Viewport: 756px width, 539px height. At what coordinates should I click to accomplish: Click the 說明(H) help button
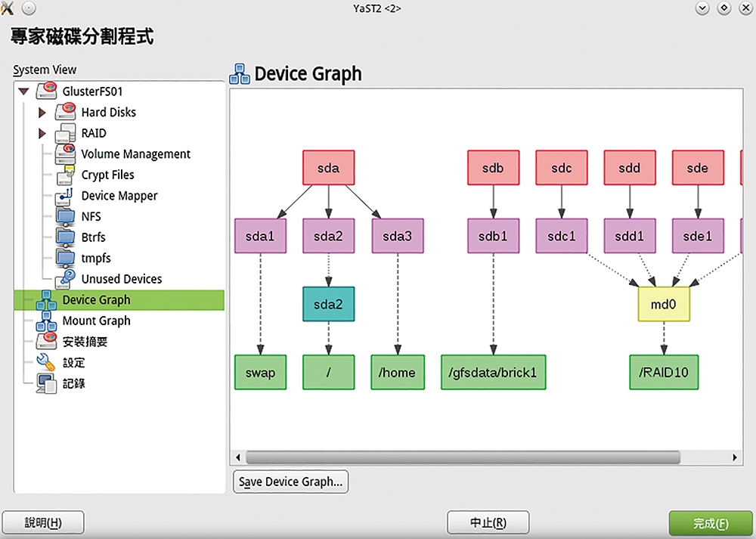(x=43, y=522)
